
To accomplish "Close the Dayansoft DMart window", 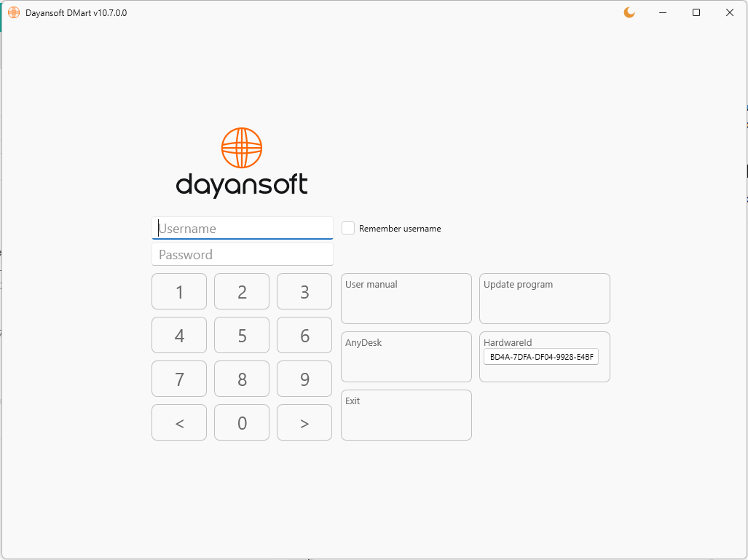I will coord(729,12).
